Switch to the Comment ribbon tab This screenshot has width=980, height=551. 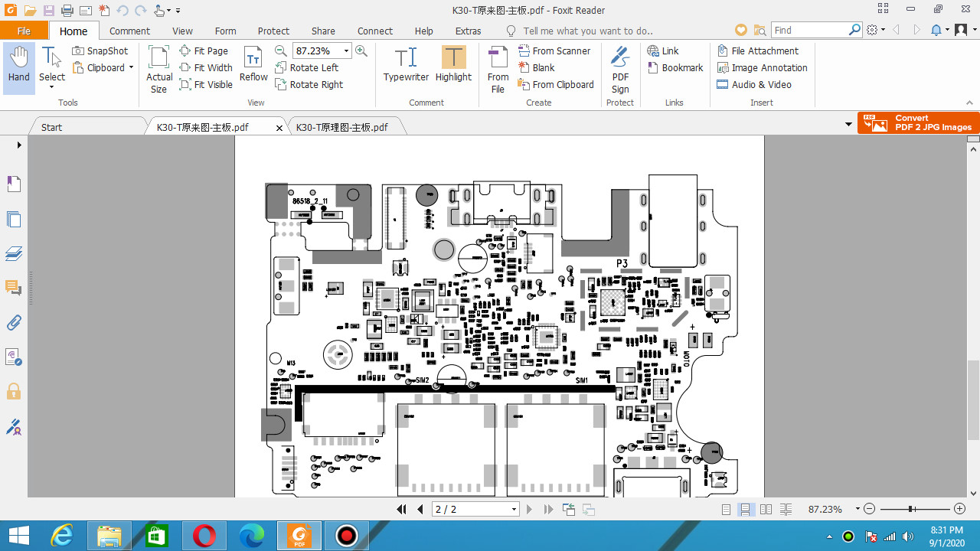129,31
